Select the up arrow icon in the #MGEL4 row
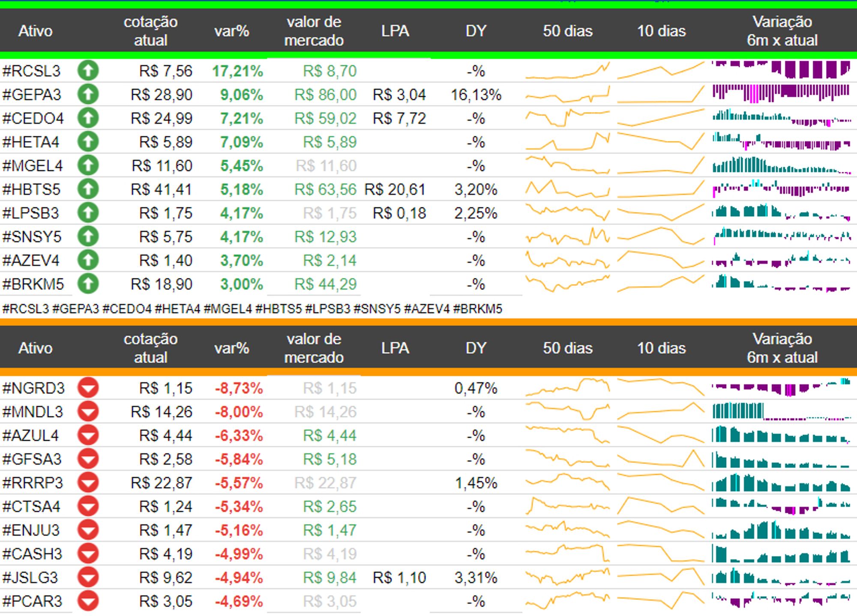Viewport: 857px width, 616px height. tap(88, 165)
